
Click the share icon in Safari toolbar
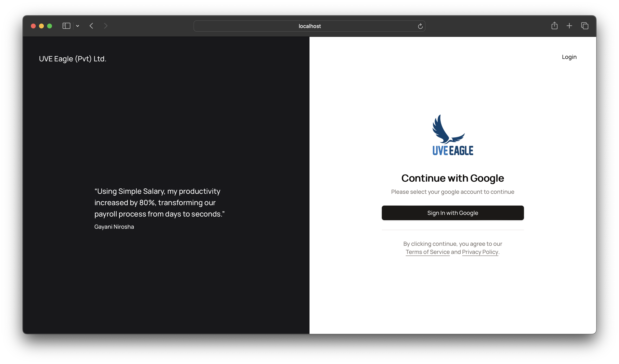click(x=554, y=26)
